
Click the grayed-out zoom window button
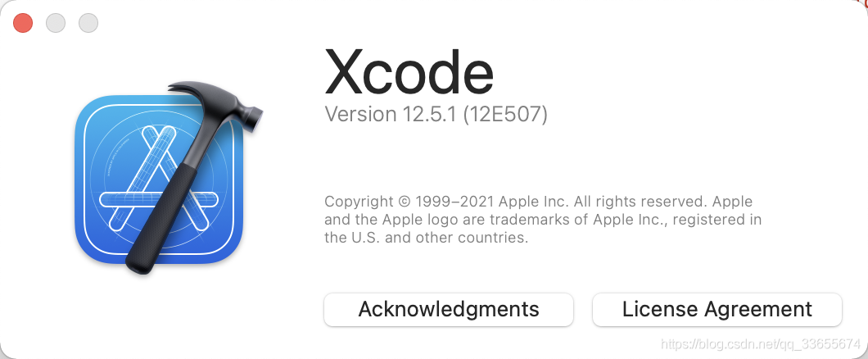point(88,23)
